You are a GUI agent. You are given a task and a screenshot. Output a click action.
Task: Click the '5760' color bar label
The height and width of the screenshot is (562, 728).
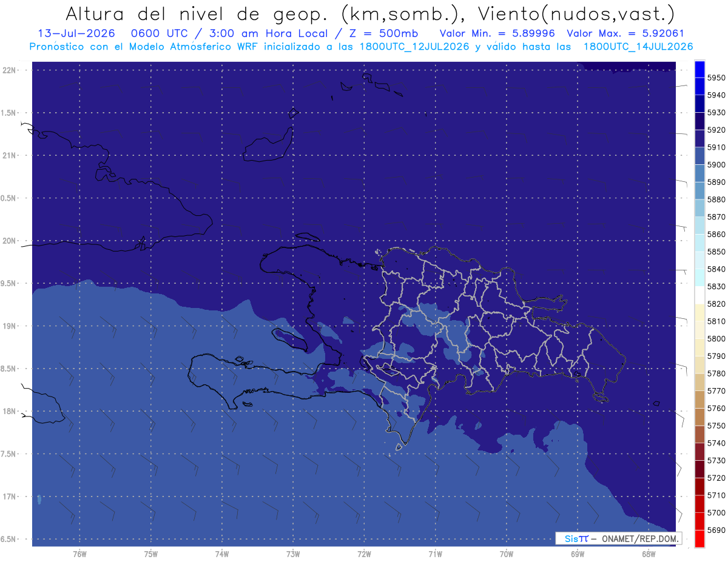716,409
